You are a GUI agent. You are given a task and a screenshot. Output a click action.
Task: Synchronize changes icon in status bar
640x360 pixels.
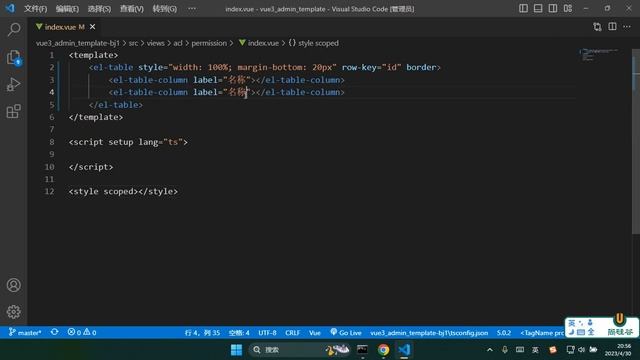click(54, 332)
